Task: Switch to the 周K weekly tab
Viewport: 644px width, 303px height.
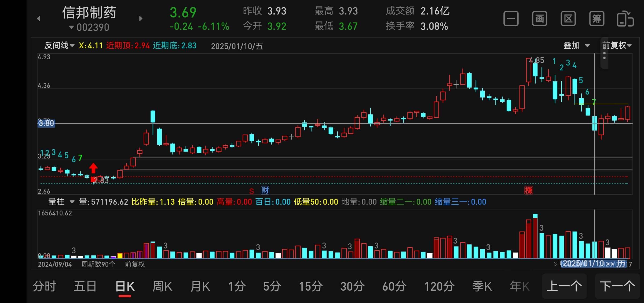Action: click(162, 286)
